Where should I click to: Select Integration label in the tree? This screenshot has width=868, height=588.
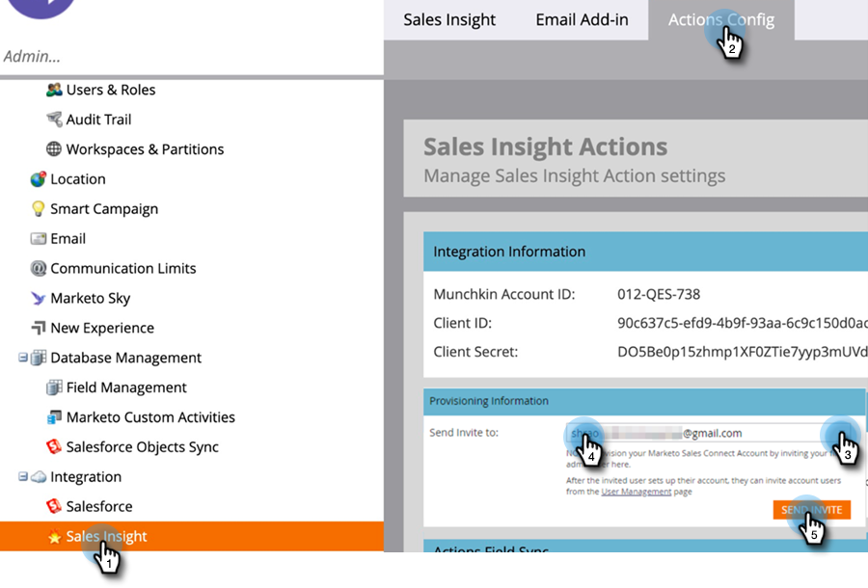point(86,477)
